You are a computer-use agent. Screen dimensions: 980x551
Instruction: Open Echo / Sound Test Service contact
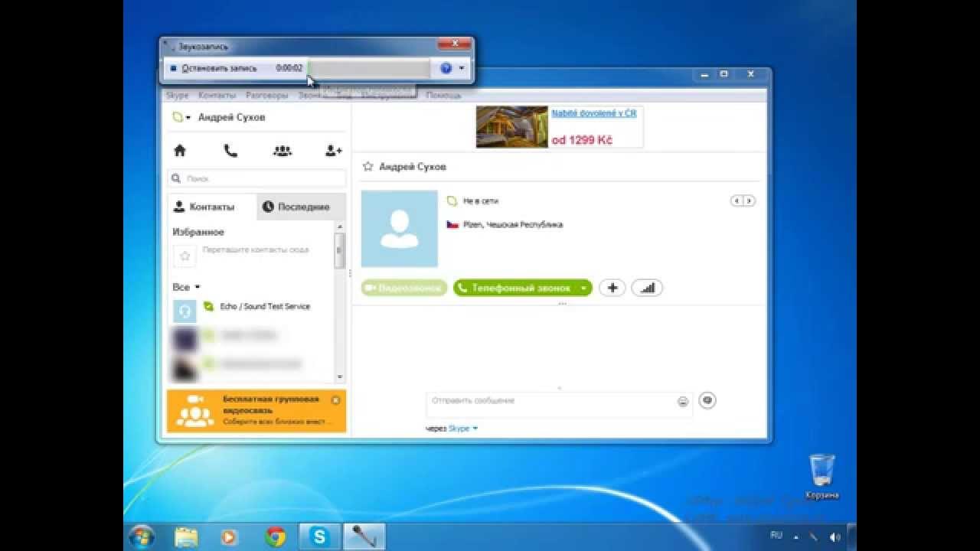coord(265,306)
